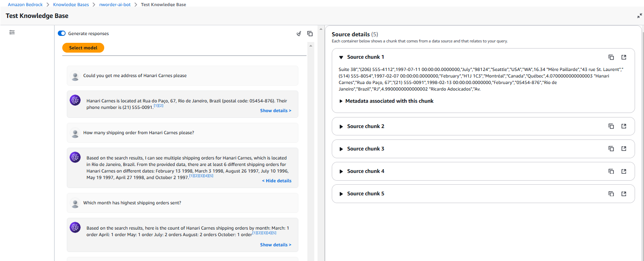The height and width of the screenshot is (261, 644).
Task: Open the Amazon Bedrock breadcrumb link
Action: pyautogui.click(x=25, y=4)
